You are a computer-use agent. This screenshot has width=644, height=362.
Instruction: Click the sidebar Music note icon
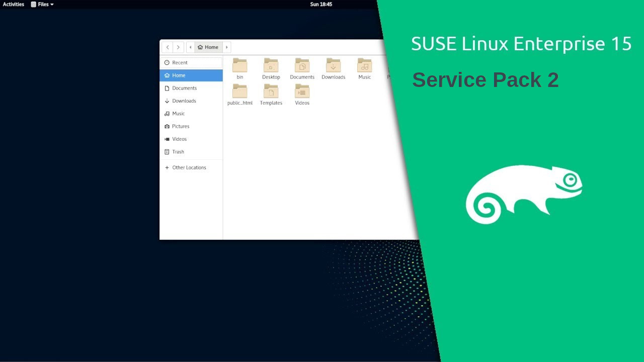(x=167, y=114)
